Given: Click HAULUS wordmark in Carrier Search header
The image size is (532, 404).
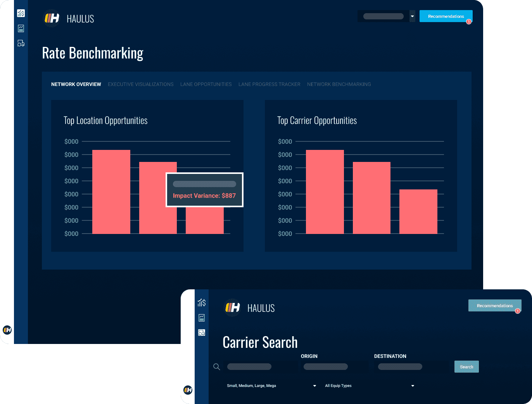Looking at the screenshot, I should pyautogui.click(x=261, y=308).
